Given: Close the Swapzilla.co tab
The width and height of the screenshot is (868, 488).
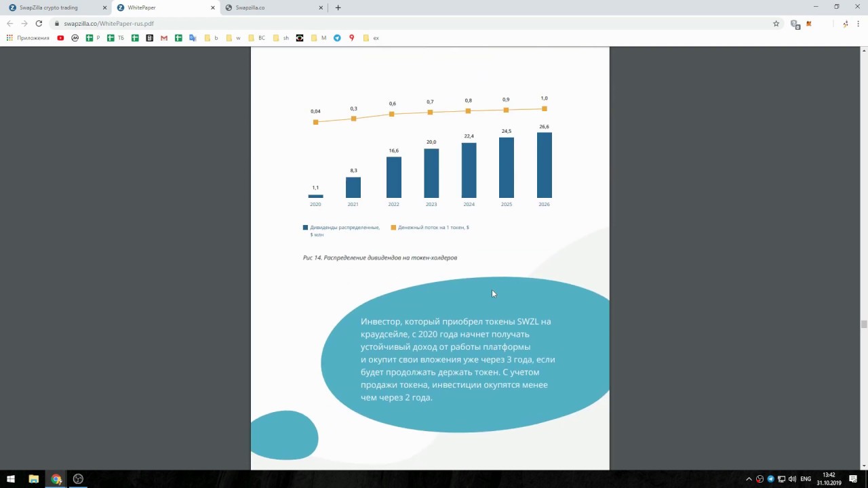Looking at the screenshot, I should pyautogui.click(x=321, y=7).
